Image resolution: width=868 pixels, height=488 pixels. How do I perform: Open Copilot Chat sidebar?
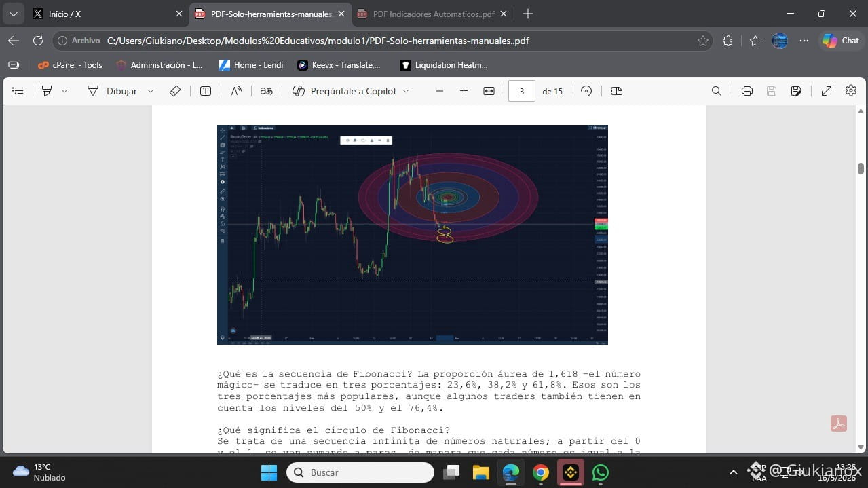841,41
